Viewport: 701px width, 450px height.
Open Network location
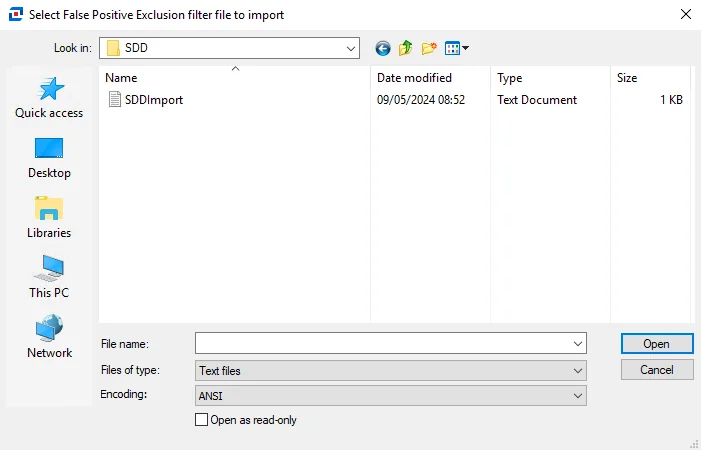[x=49, y=337]
